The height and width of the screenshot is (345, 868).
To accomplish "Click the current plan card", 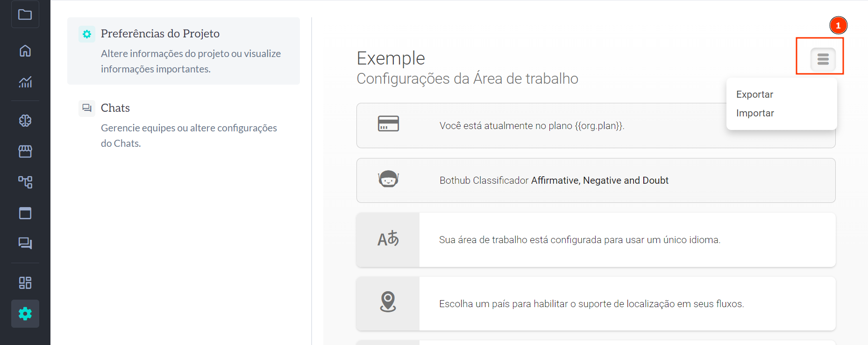I will (533, 126).
